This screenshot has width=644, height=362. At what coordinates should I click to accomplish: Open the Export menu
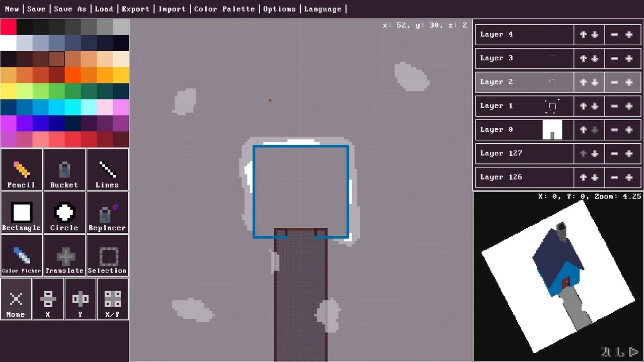136,9
